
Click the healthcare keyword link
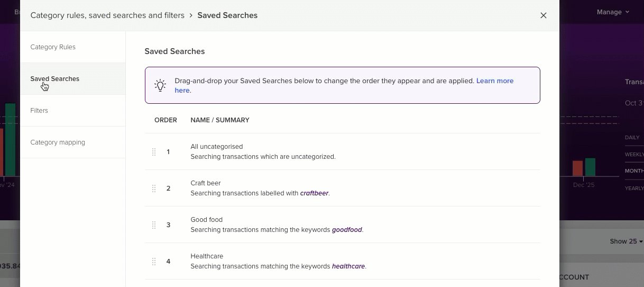tap(348, 266)
